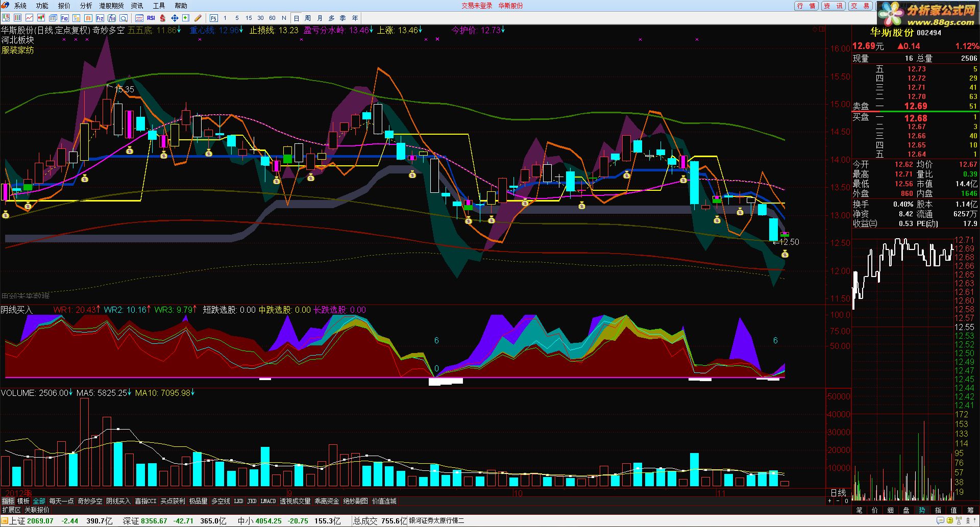Open the 扩展区 tab
This screenshot has width=980, height=527.
point(11,510)
